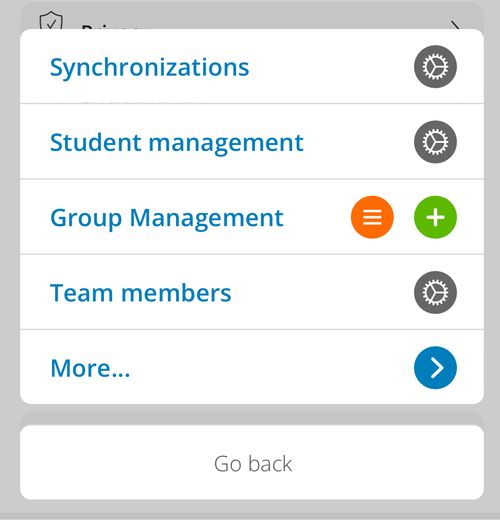
Task: Dismiss the popup by clicking dimmed background below
Action: point(250,510)
